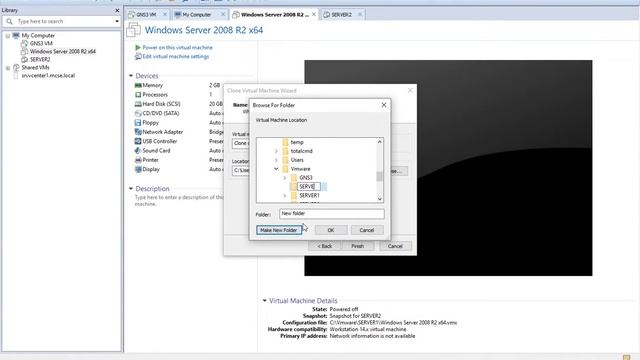Collapse the My Computer tree node
Screen dimensions: 640x360
pos(8,36)
